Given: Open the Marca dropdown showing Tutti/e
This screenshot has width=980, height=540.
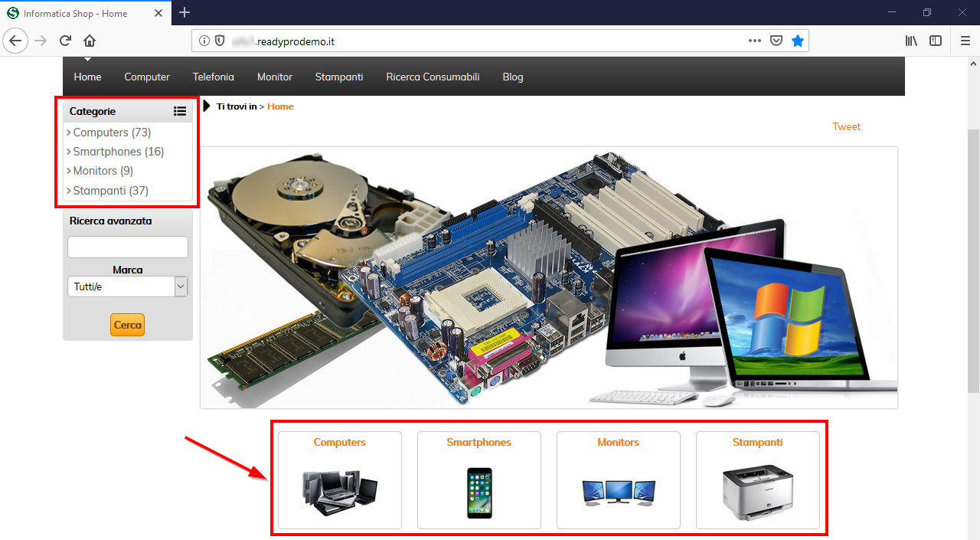Looking at the screenshot, I should [x=128, y=286].
